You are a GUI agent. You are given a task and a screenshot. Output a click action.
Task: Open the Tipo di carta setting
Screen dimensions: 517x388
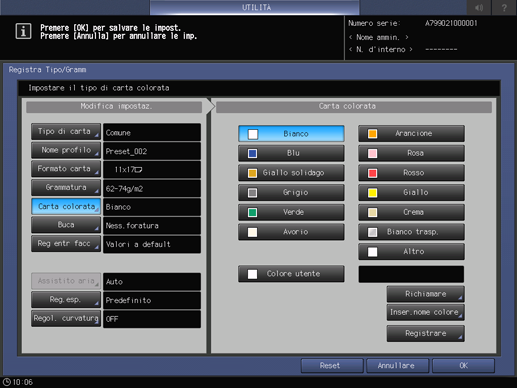(66, 131)
